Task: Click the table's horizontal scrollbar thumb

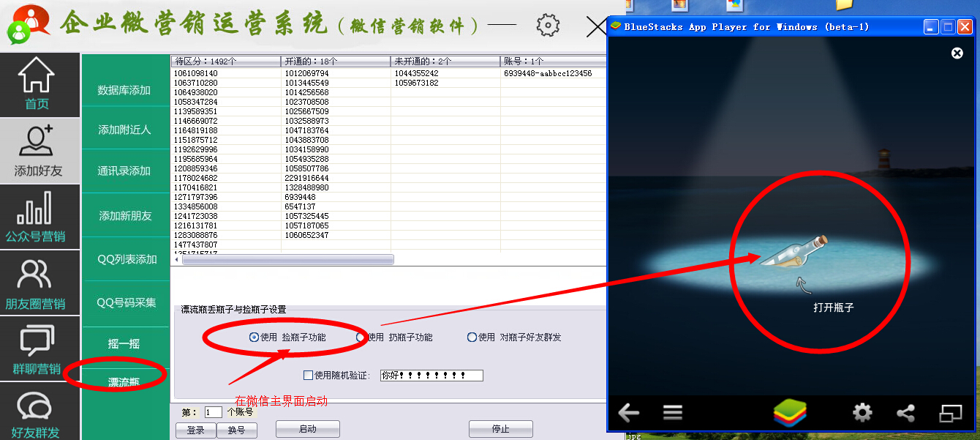Action: click(x=287, y=259)
